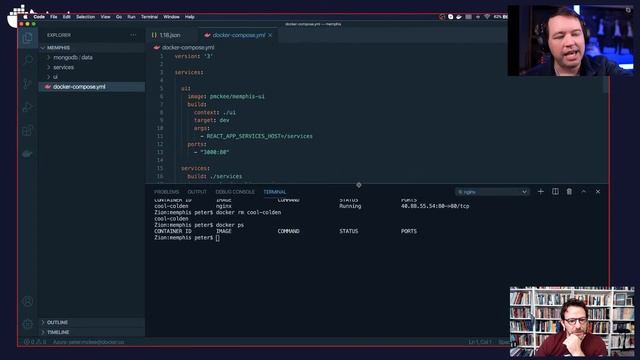Split the terminal panel
The width and height of the screenshot is (640, 360).
pyautogui.click(x=555, y=191)
